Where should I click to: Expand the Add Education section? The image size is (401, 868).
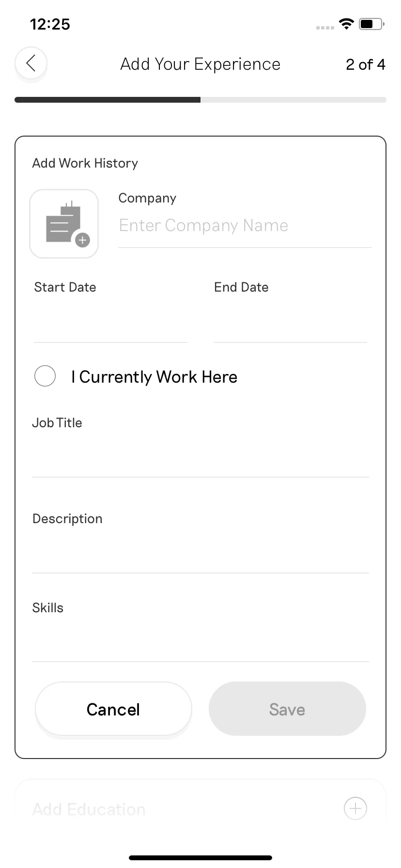pyautogui.click(x=200, y=808)
